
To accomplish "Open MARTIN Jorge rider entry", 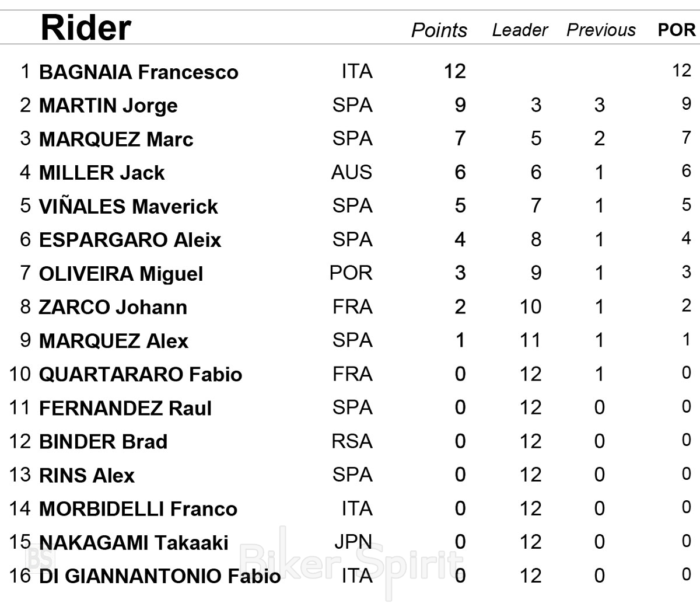I will (x=108, y=106).
